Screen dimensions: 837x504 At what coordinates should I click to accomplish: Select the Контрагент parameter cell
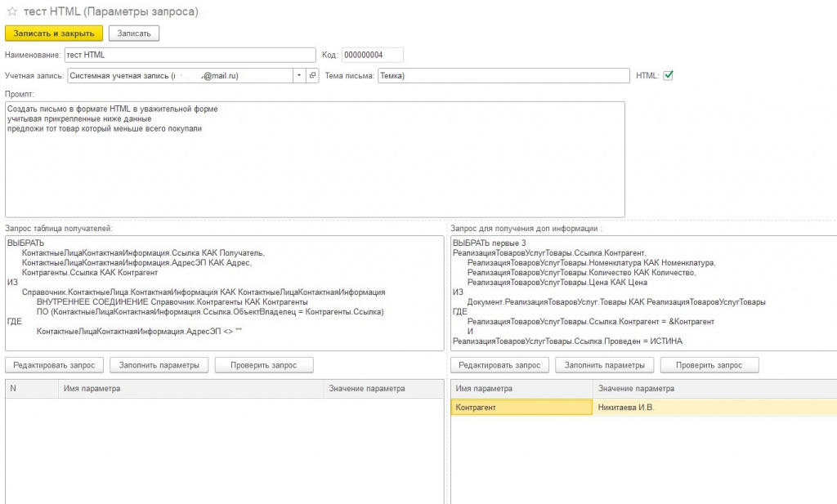pos(522,408)
